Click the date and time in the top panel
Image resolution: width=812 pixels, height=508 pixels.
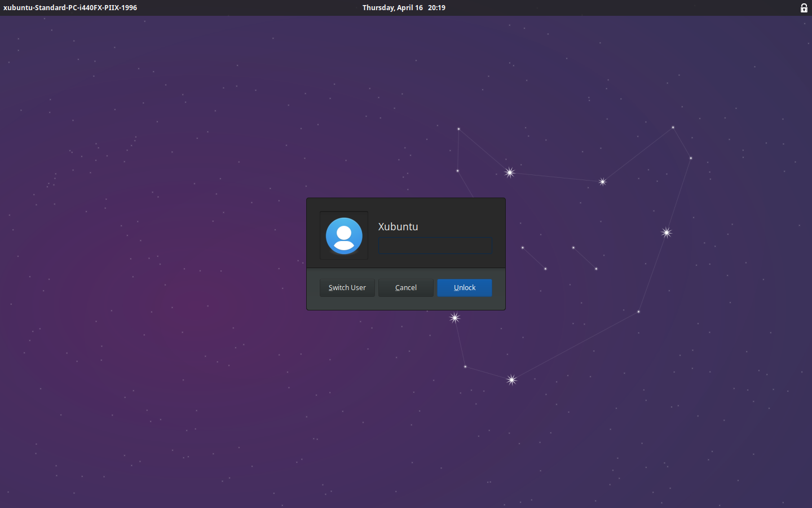click(403, 7)
